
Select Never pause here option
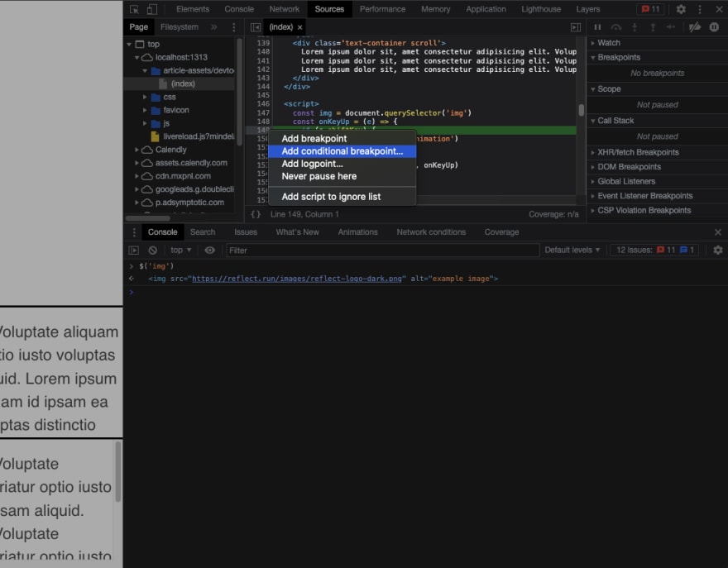(342, 176)
